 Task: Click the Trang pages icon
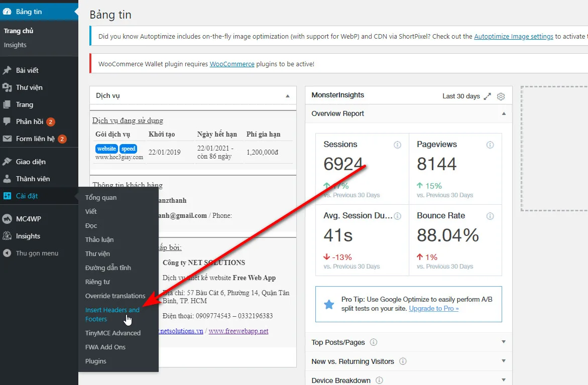7,104
